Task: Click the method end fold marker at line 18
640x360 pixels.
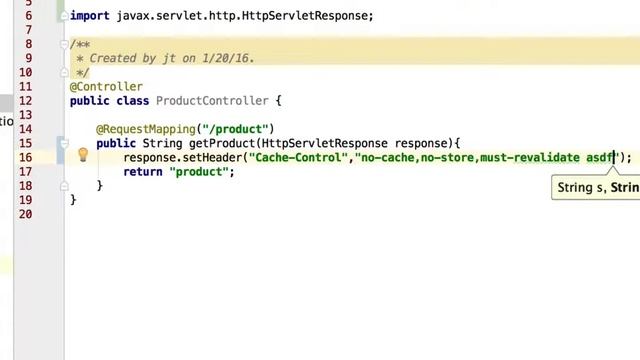Action: pos(64,186)
